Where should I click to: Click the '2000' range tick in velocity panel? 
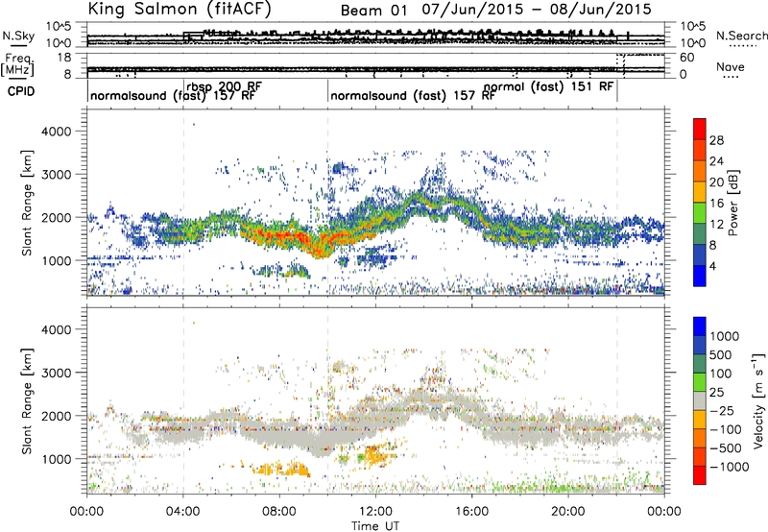point(56,416)
